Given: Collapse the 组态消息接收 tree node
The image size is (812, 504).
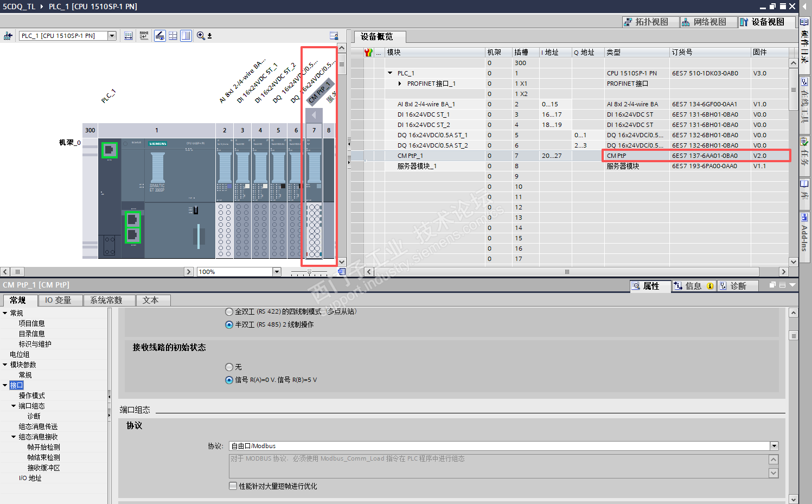Looking at the screenshot, I should (14, 437).
